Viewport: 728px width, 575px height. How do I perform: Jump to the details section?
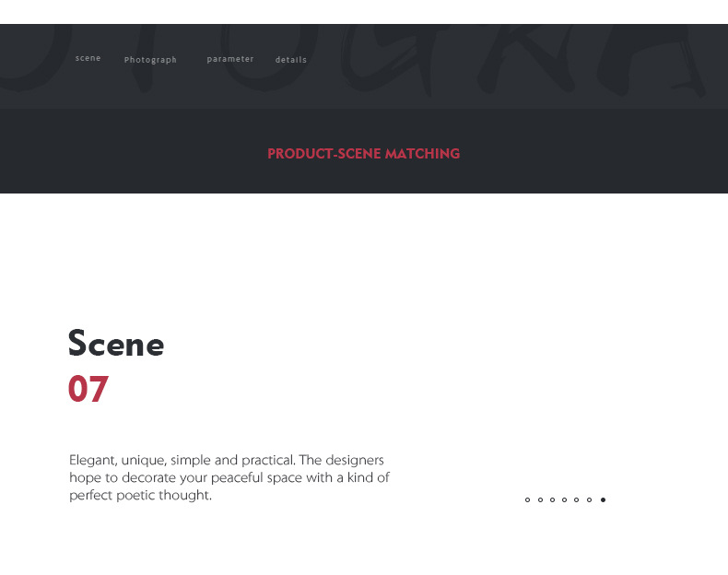[291, 60]
